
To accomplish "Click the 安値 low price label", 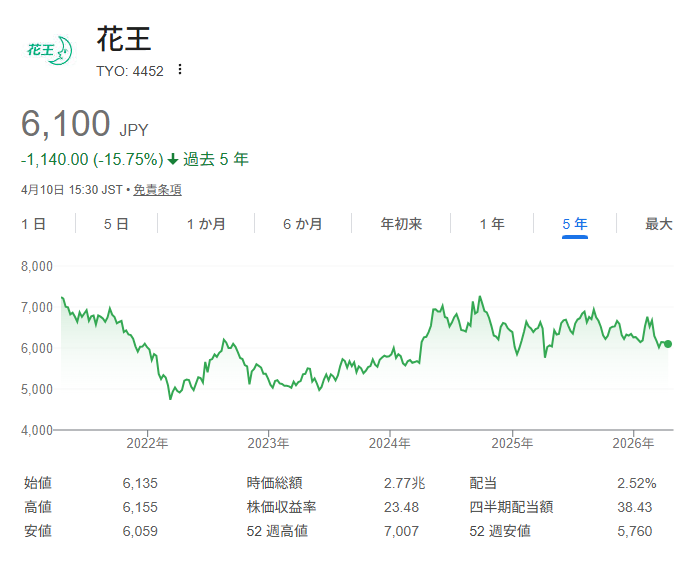I will 38,531.
